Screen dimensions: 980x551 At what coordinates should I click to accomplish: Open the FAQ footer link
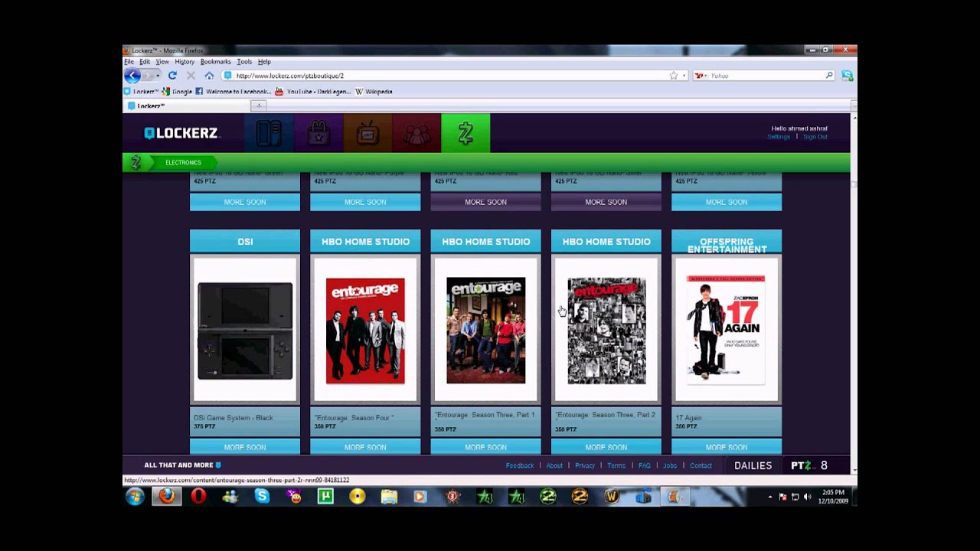point(645,465)
